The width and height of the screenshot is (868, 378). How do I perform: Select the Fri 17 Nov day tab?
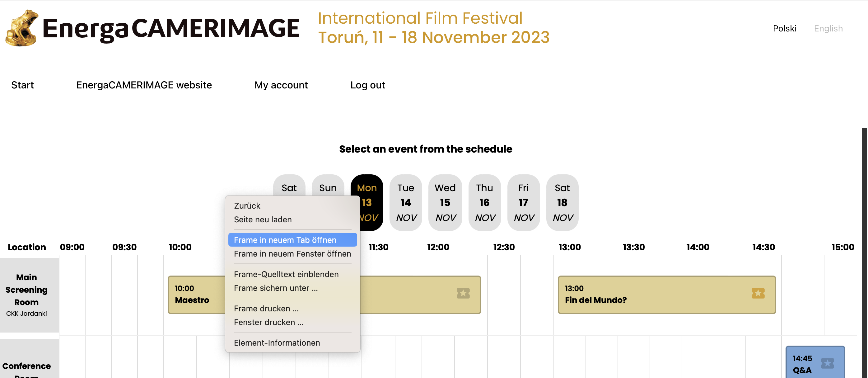pyautogui.click(x=523, y=202)
